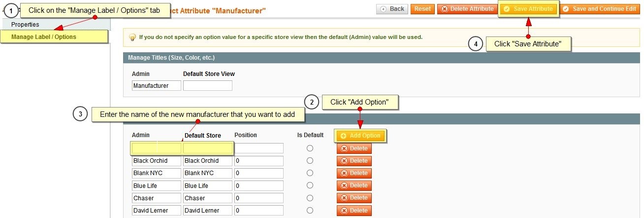Delete the new empty option row

pos(354,148)
